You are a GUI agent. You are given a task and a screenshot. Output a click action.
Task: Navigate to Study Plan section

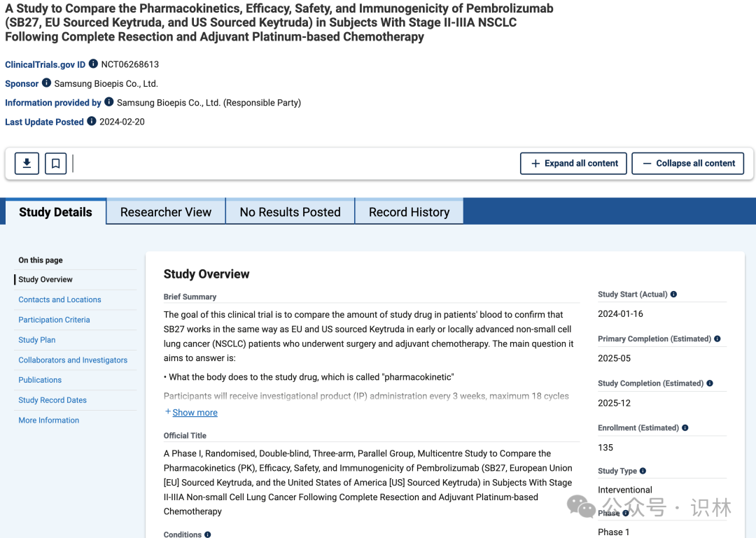[x=36, y=340]
